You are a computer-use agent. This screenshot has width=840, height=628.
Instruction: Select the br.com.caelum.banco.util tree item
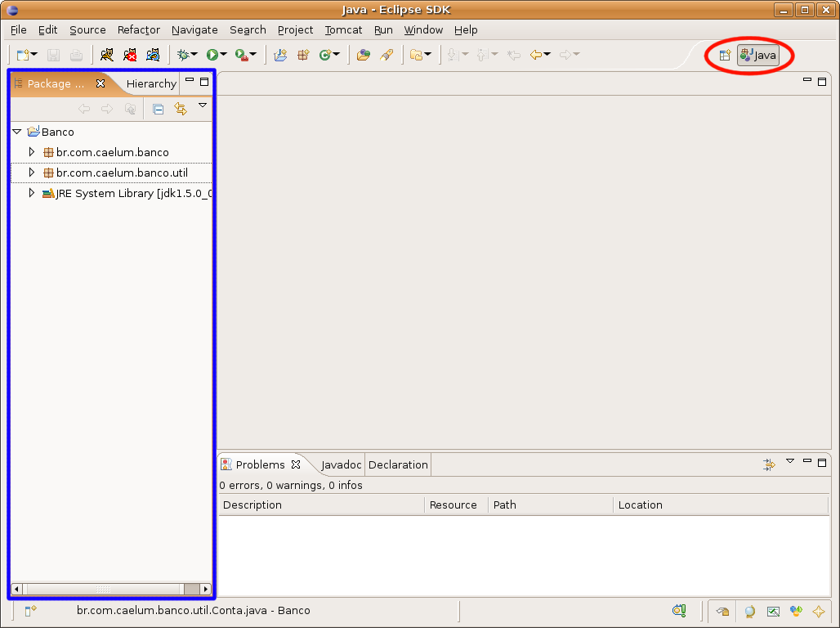(122, 173)
